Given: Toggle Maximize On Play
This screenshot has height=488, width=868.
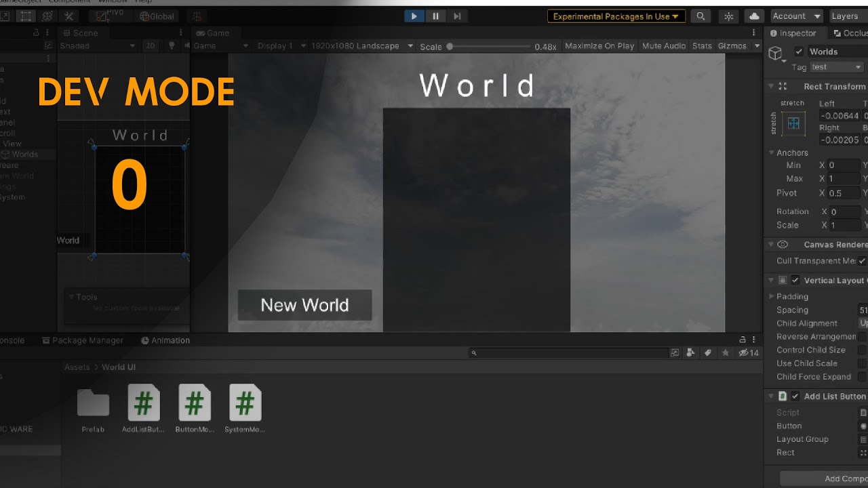Looking at the screenshot, I should coord(599,46).
